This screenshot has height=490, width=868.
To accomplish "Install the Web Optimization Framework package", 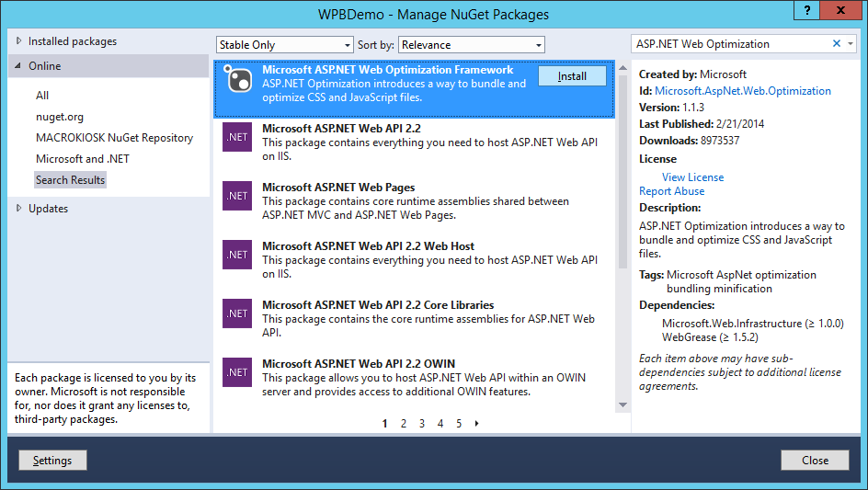I will [573, 76].
